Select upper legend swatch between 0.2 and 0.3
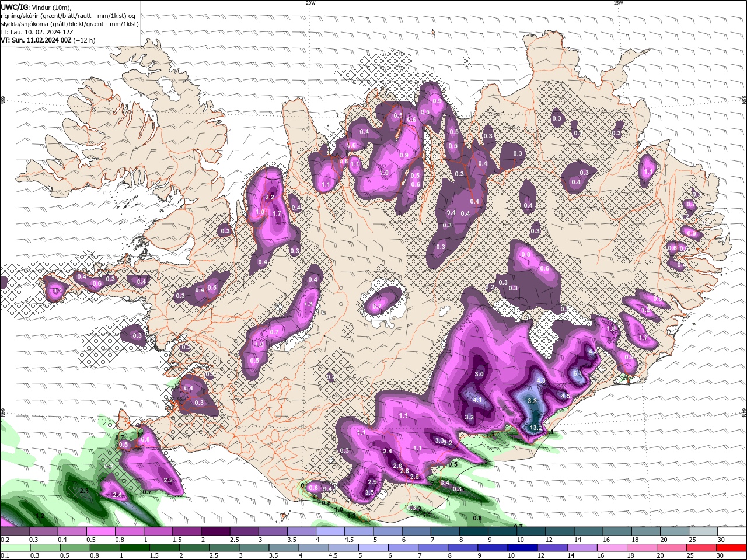This screenshot has height=560, width=747. (x=15, y=531)
